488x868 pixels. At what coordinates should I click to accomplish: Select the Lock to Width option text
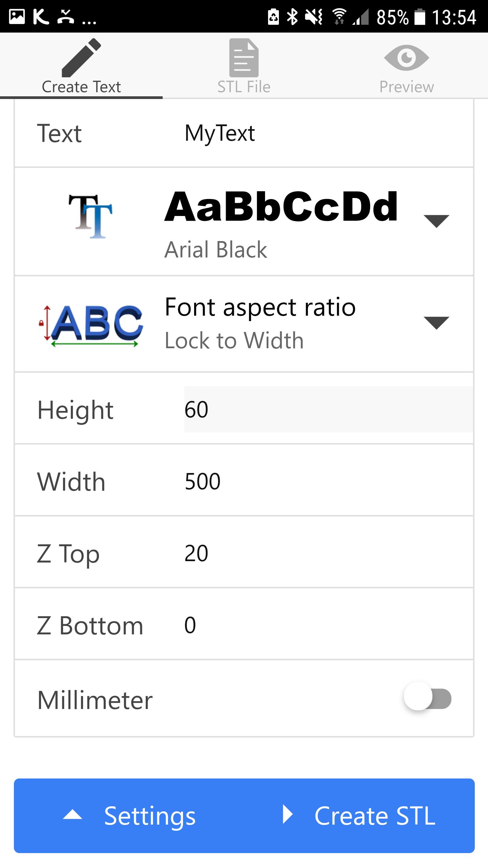tap(234, 340)
